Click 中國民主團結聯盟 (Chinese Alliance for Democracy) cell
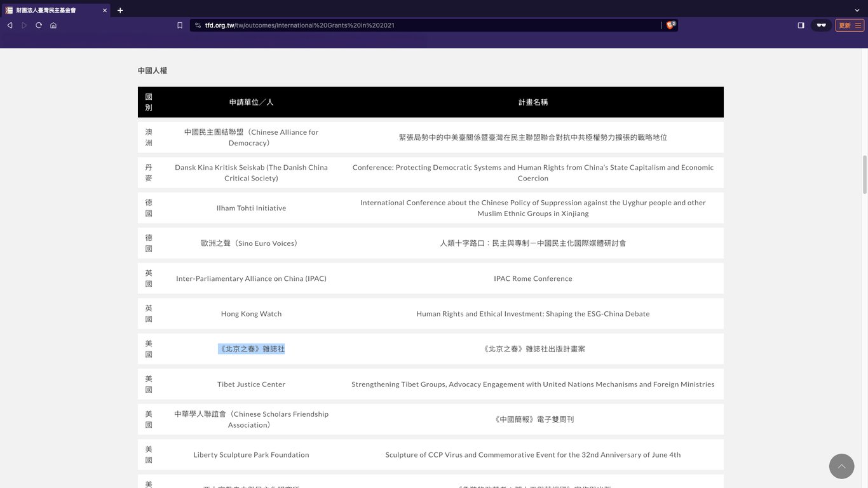The height and width of the screenshot is (488, 868). point(251,137)
